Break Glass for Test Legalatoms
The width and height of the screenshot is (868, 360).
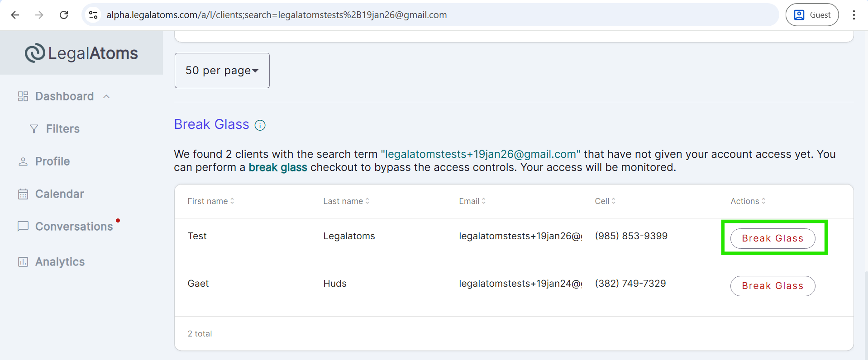tap(773, 238)
